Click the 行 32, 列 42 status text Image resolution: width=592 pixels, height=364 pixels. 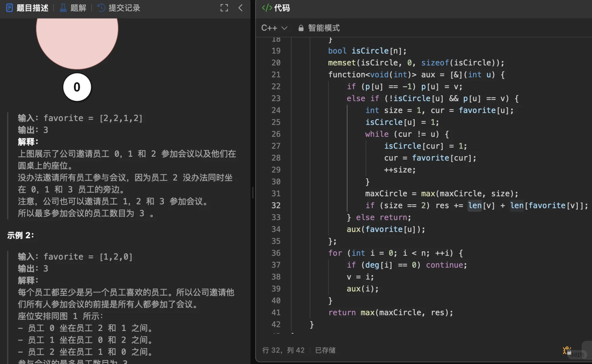(283, 350)
